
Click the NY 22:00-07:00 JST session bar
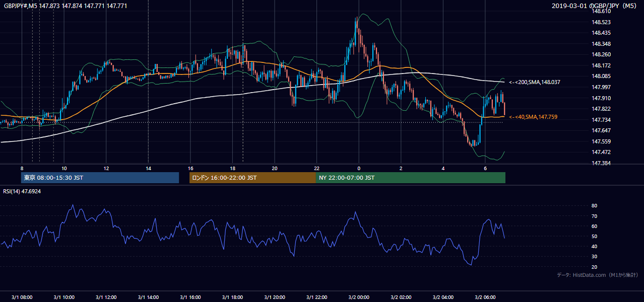[411, 178]
